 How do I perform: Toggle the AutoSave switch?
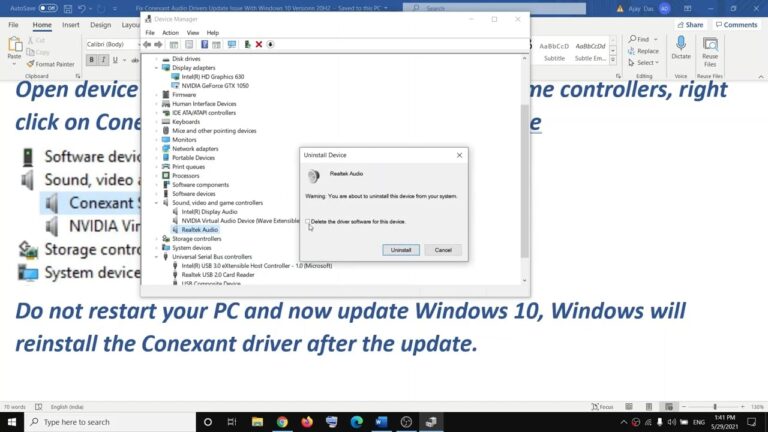click(x=46, y=7)
